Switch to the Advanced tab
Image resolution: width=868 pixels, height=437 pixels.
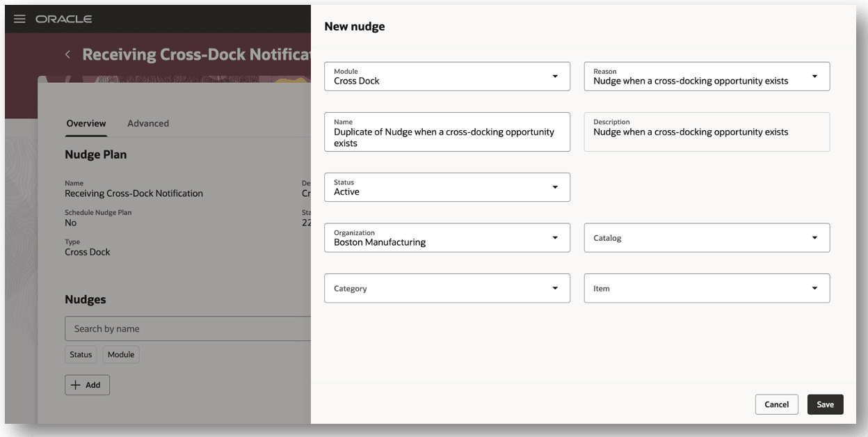pyautogui.click(x=148, y=123)
